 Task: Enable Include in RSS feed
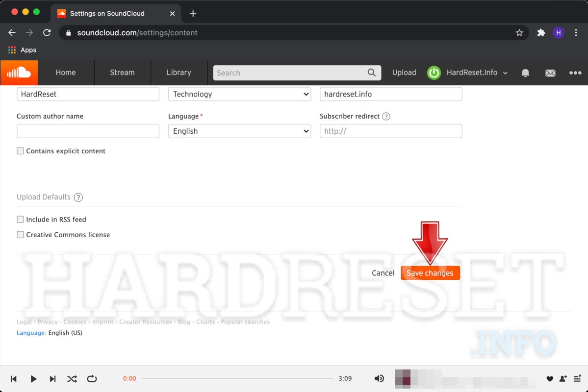click(20, 220)
